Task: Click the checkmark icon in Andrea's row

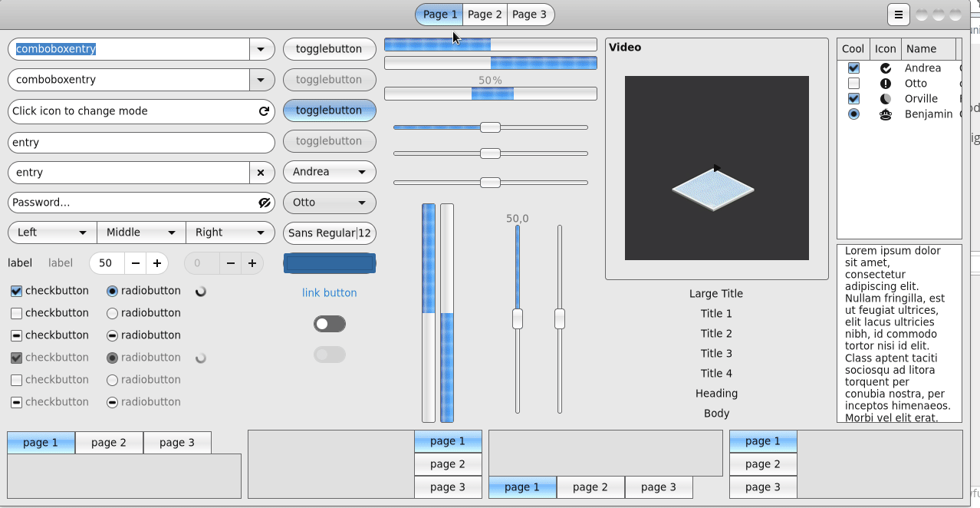Action: click(886, 68)
